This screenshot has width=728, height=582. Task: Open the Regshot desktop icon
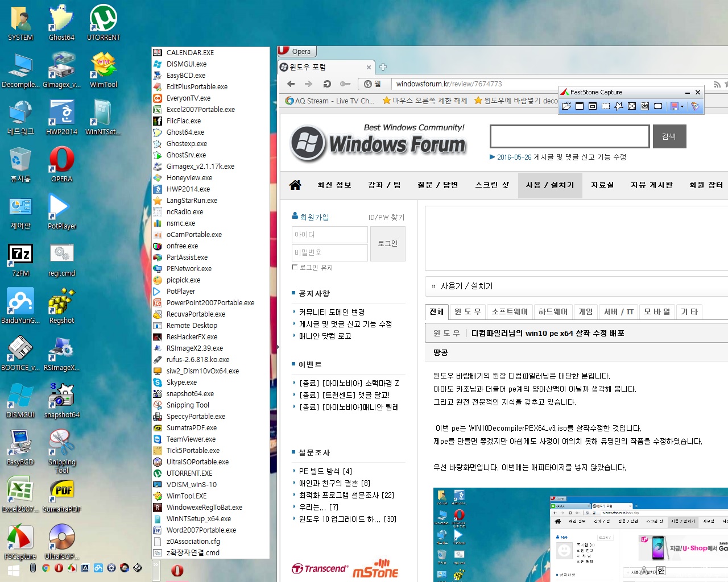tap(61, 306)
